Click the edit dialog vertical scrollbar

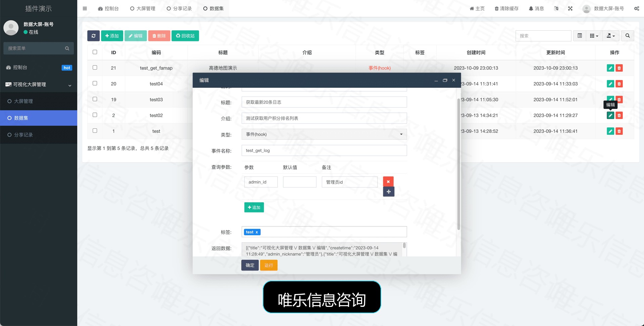(x=458, y=164)
